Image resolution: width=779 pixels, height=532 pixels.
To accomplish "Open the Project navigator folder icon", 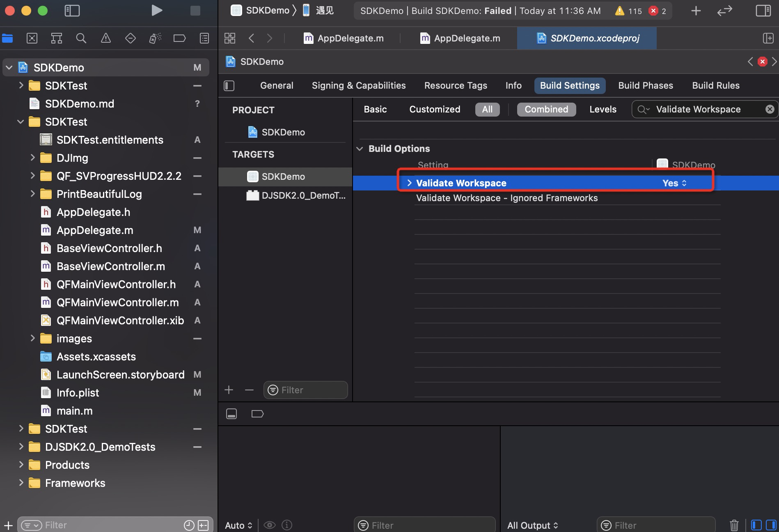I will (x=7, y=39).
